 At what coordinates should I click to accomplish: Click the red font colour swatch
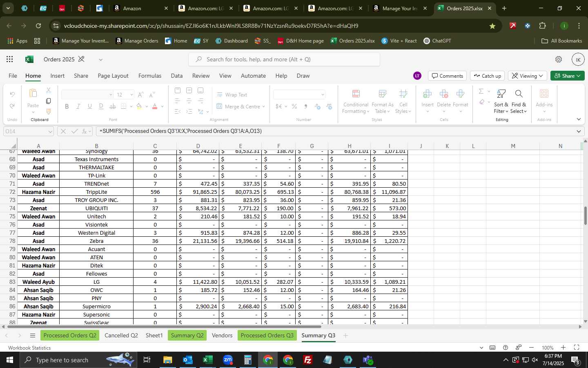pos(155,106)
